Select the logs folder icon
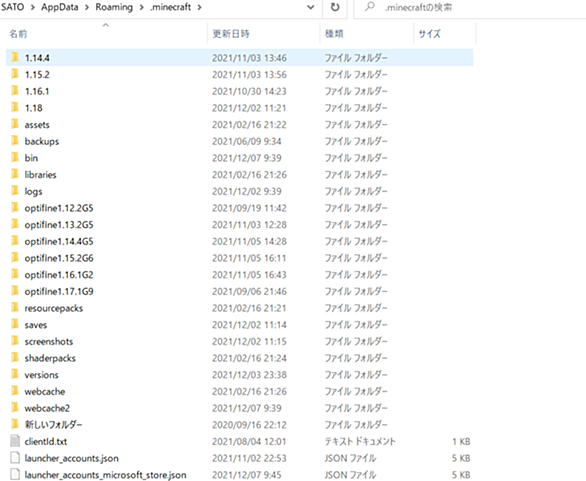This screenshot has height=481, width=586. click(15, 191)
